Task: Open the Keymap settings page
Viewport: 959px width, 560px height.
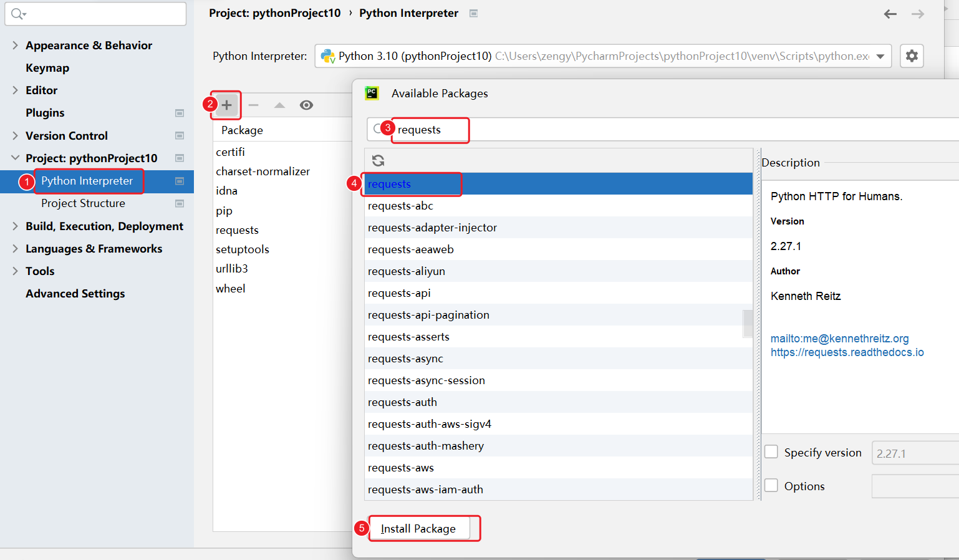Action: point(47,68)
